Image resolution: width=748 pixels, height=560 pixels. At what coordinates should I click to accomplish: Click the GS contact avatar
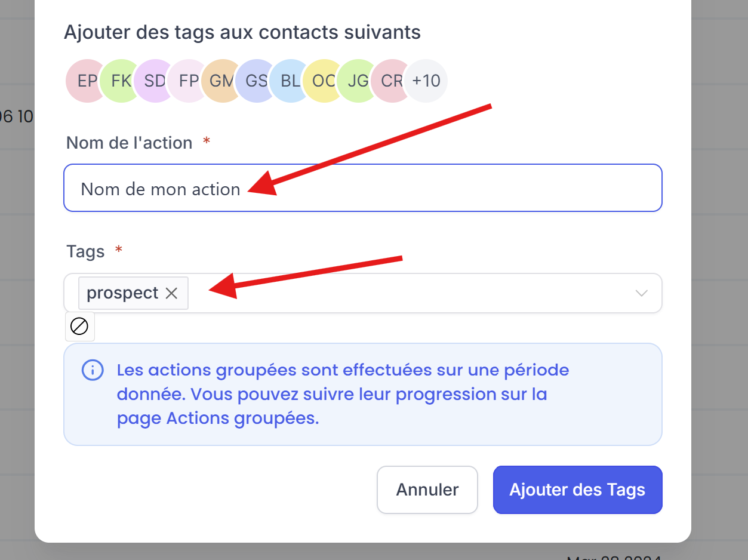256,81
